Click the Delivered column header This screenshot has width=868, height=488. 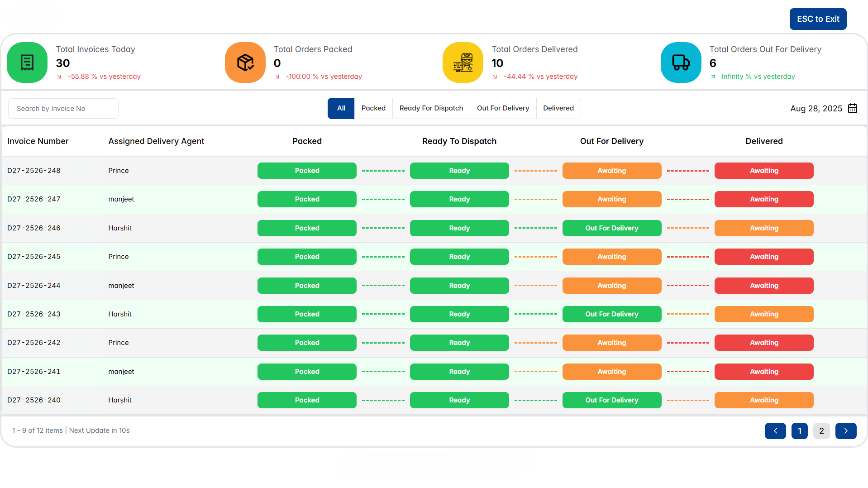tap(764, 141)
